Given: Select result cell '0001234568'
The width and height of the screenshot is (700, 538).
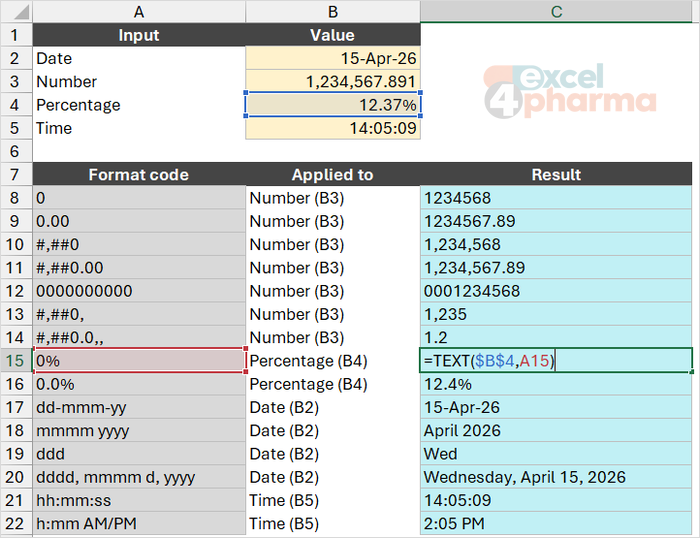Looking at the screenshot, I should click(556, 291).
